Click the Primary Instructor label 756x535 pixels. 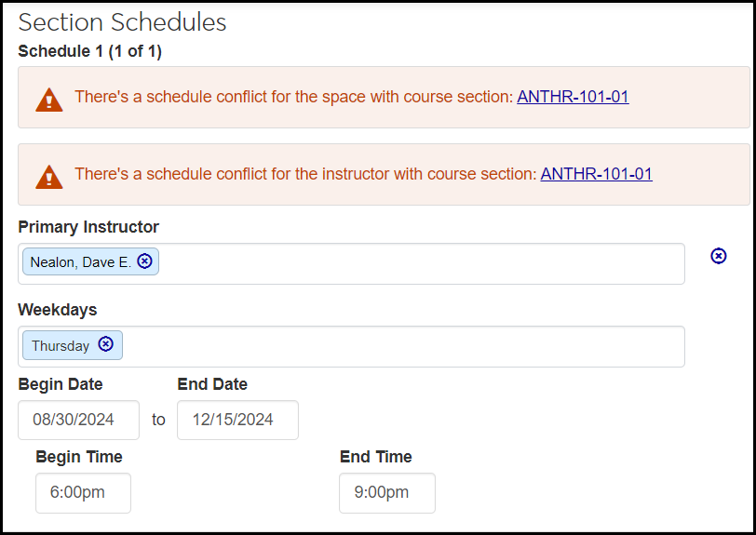pos(88,227)
